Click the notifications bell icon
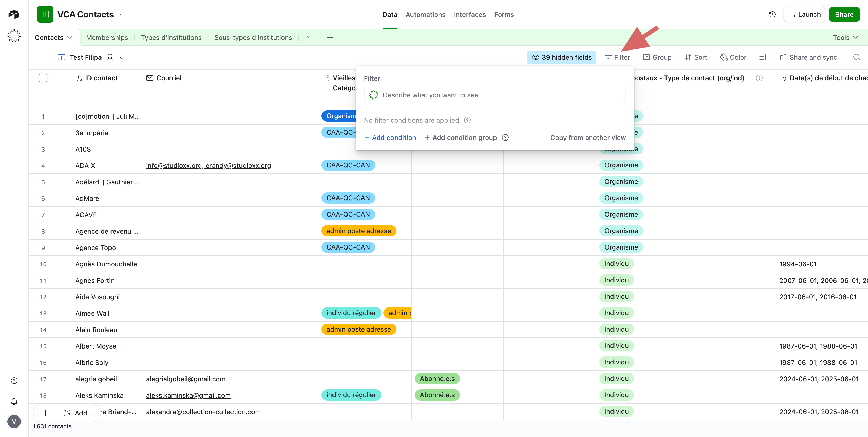This screenshot has height=437, width=868. click(14, 401)
